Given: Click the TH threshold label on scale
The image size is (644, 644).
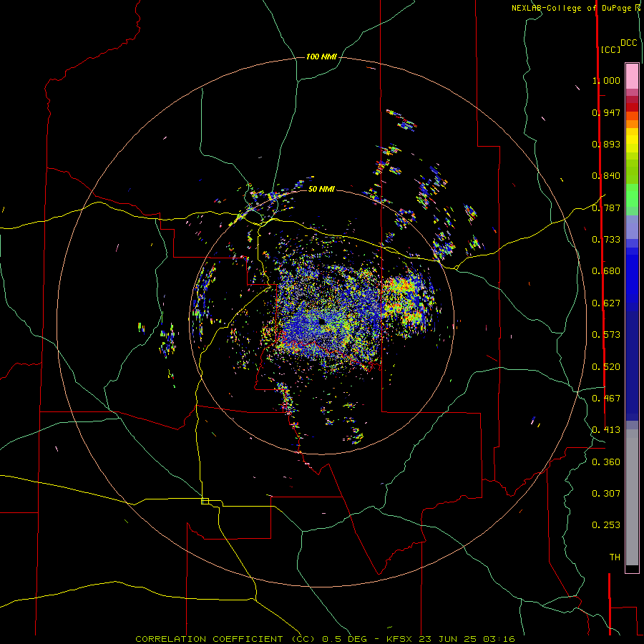Looking at the screenshot, I should pos(615,557).
